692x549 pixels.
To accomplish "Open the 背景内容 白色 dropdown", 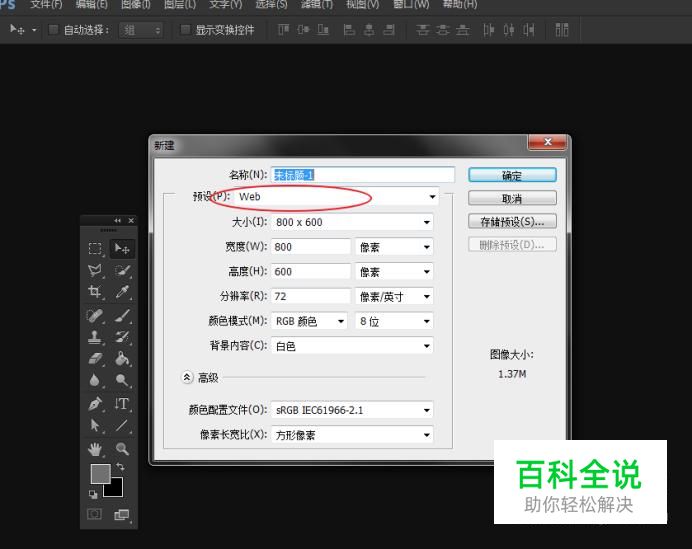I will pos(352,346).
